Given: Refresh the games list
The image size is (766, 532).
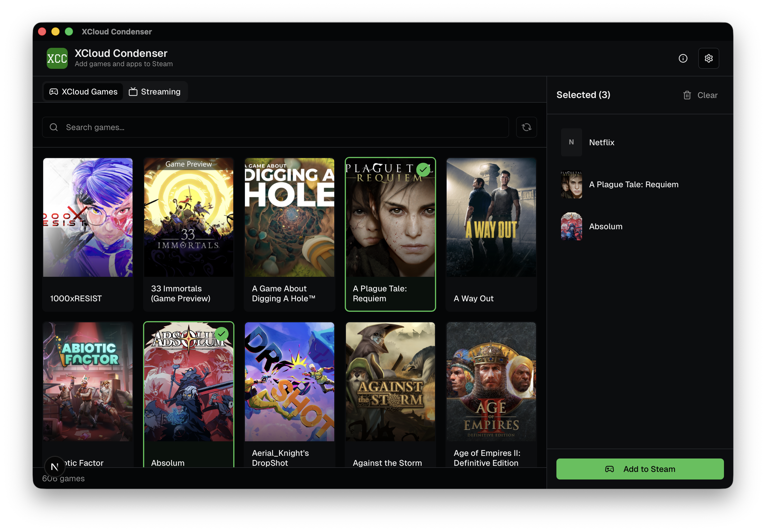Looking at the screenshot, I should (x=526, y=127).
